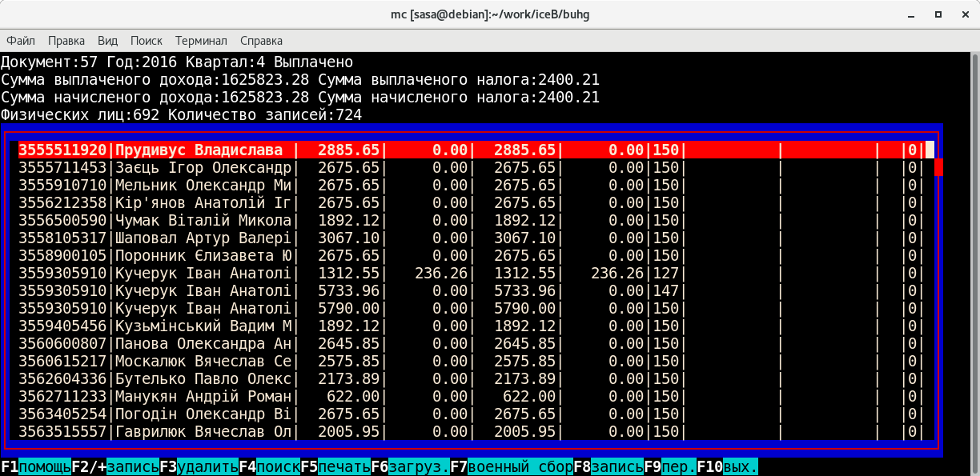Click the F7 военный сбор button

512,466
